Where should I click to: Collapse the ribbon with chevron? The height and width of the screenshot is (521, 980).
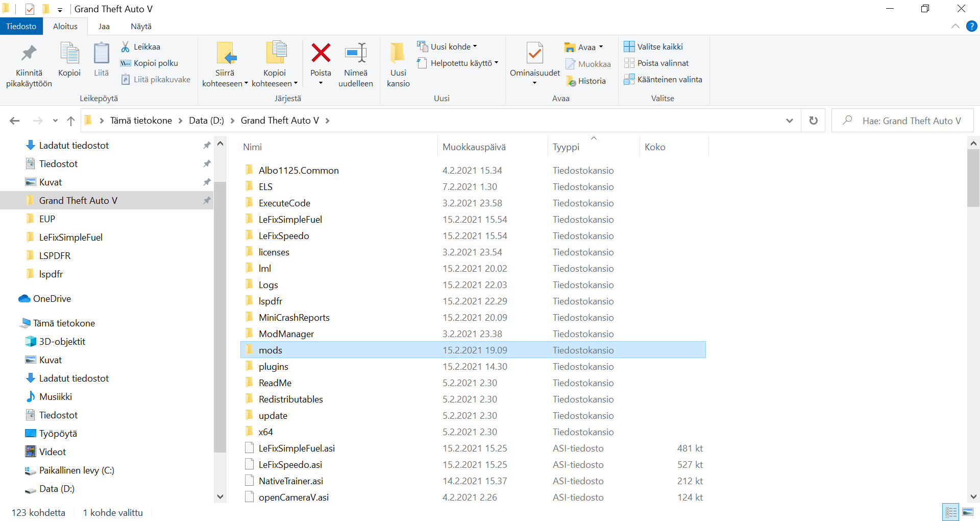(955, 26)
